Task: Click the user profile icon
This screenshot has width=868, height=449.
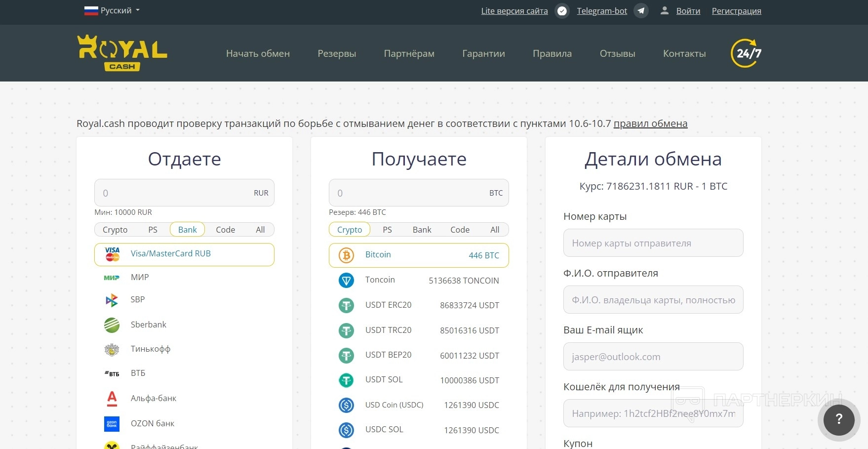Action: click(665, 10)
